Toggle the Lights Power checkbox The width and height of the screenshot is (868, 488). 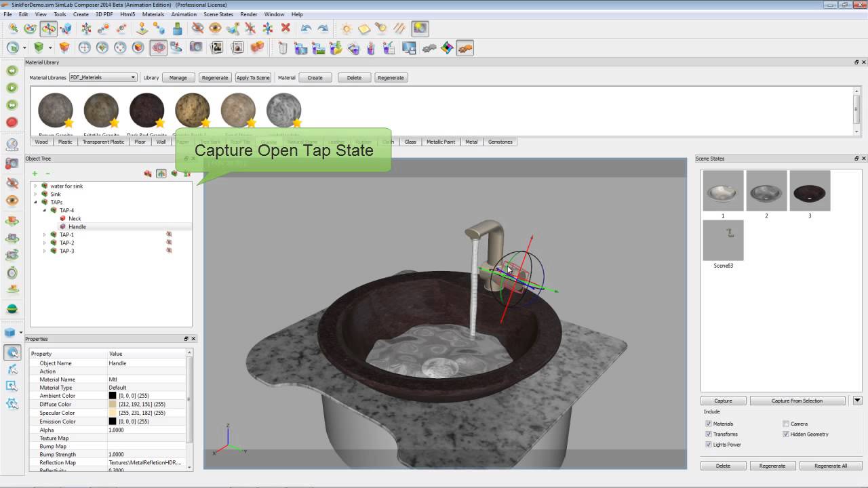709,445
